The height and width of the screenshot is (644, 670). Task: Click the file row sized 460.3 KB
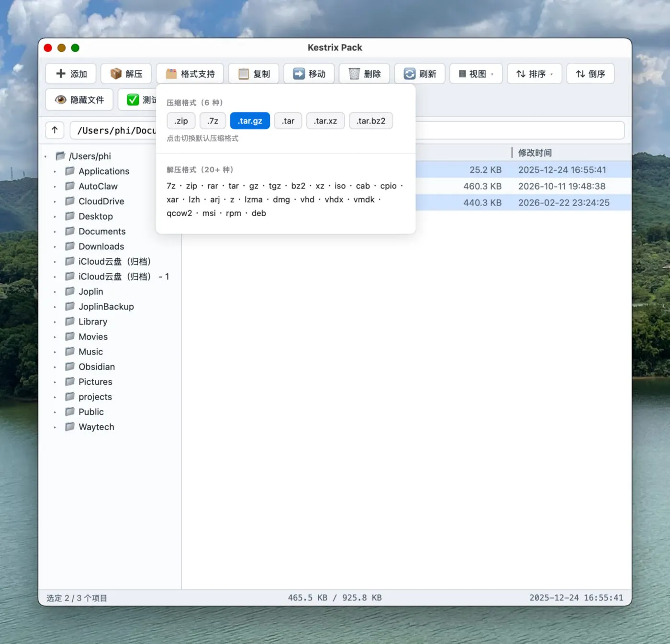click(x=406, y=186)
